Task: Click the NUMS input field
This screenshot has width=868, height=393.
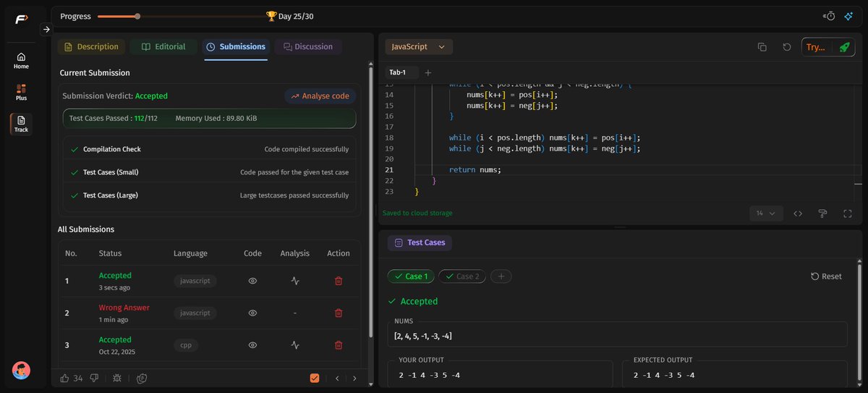Action: [x=617, y=334]
